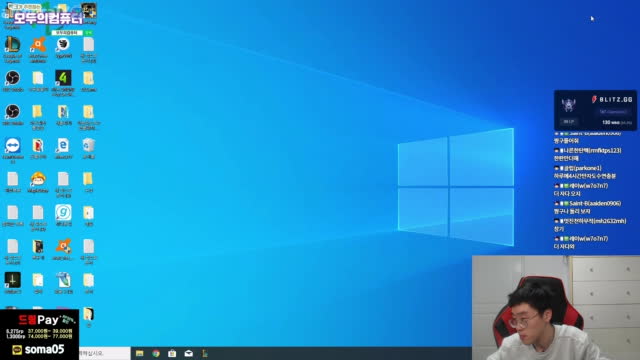640x360 pixels.
Task: Click the Blitz.gg overlay widget
Action: tap(595, 110)
